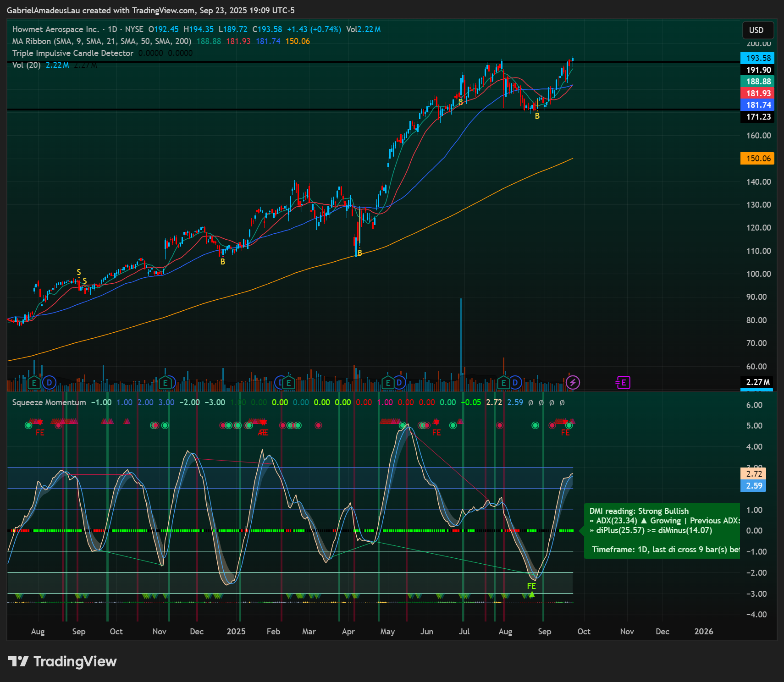Select the Triple Impulsive Candle Detector legend
The width and height of the screenshot is (784, 682).
click(73, 53)
